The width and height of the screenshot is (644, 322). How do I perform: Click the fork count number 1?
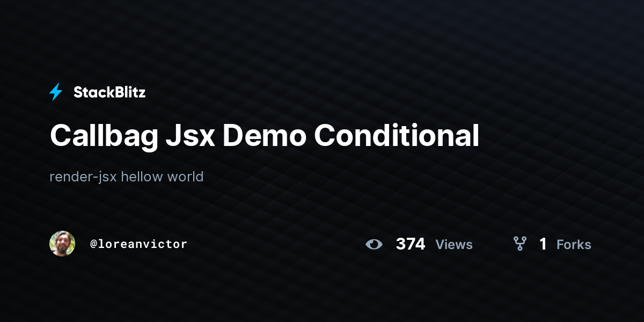pos(543,244)
